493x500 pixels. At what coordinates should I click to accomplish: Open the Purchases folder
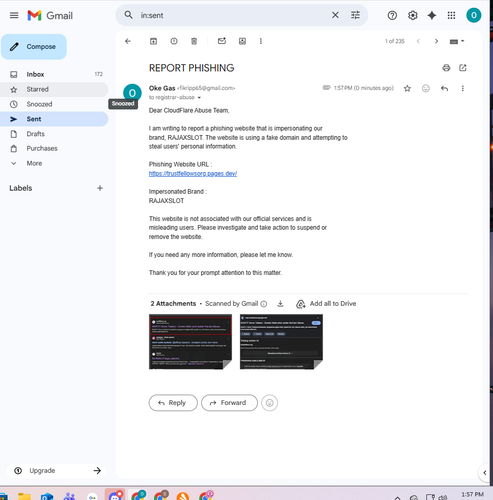[54, 148]
